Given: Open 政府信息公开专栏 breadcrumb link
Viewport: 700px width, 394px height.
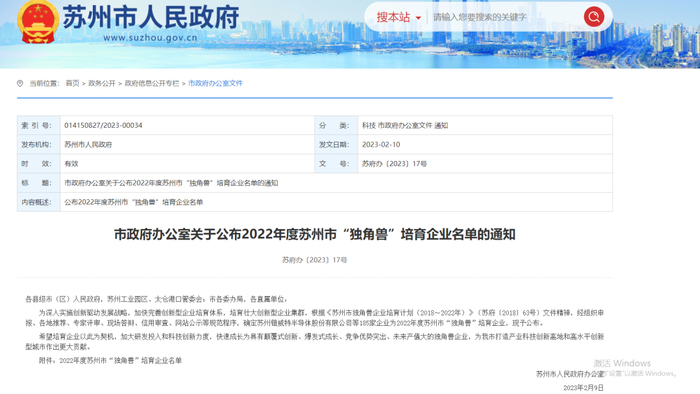Looking at the screenshot, I should point(152,83).
